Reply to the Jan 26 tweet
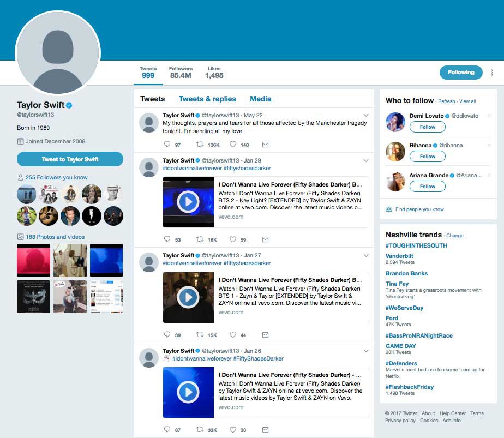The height and width of the screenshot is (438, 504). 167,429
